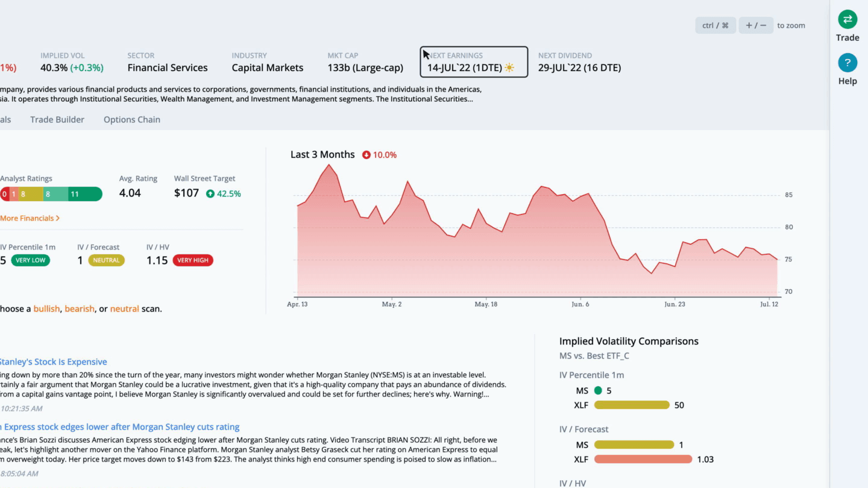Click red segment of analyst ratings bar
This screenshot has width=868, height=488.
[x=4, y=194]
